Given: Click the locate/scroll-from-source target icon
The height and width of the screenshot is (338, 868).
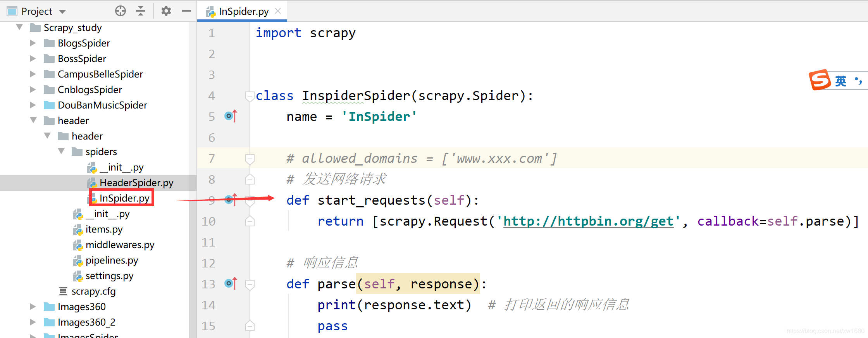Looking at the screenshot, I should [x=121, y=11].
